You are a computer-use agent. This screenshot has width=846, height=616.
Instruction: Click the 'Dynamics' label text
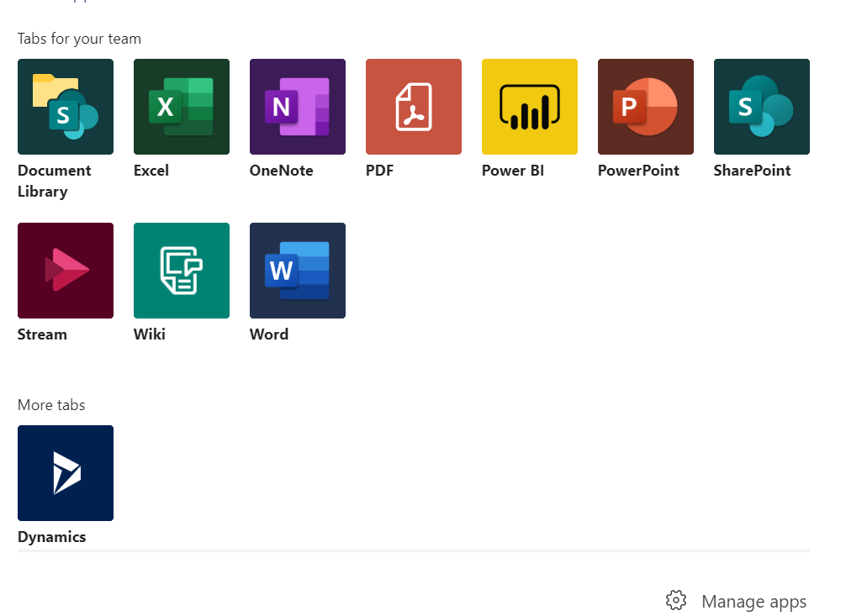point(52,537)
